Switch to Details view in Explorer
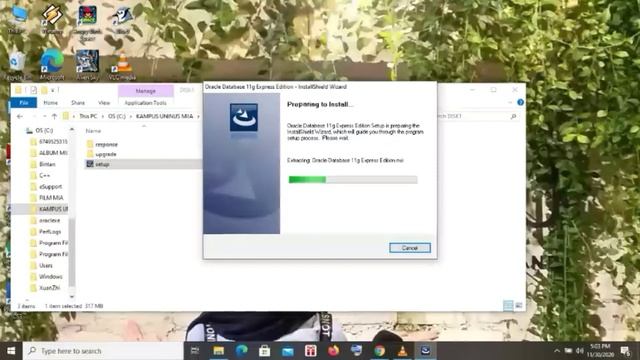The width and height of the screenshot is (640, 360). [x=508, y=305]
